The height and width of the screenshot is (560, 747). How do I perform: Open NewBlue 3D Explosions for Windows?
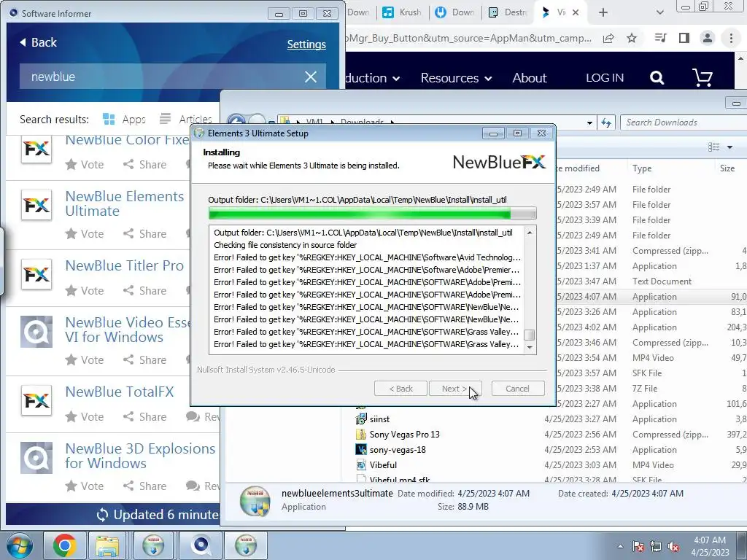coord(140,456)
